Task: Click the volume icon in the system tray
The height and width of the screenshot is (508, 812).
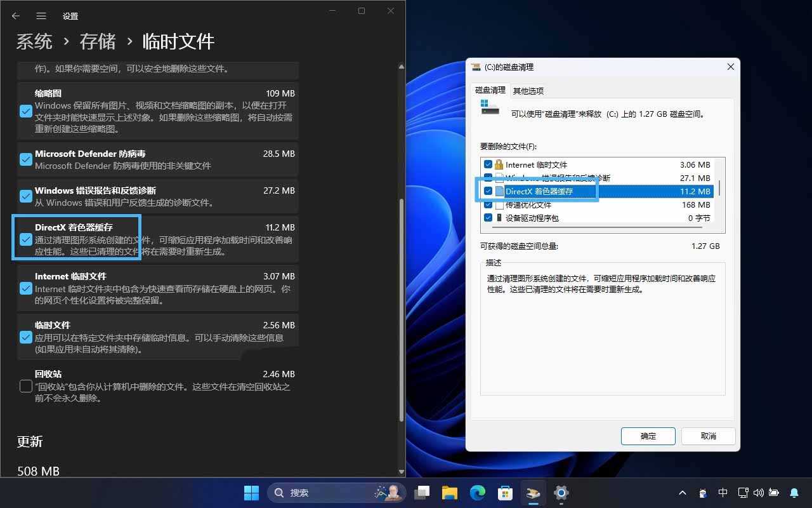Action: click(x=759, y=492)
